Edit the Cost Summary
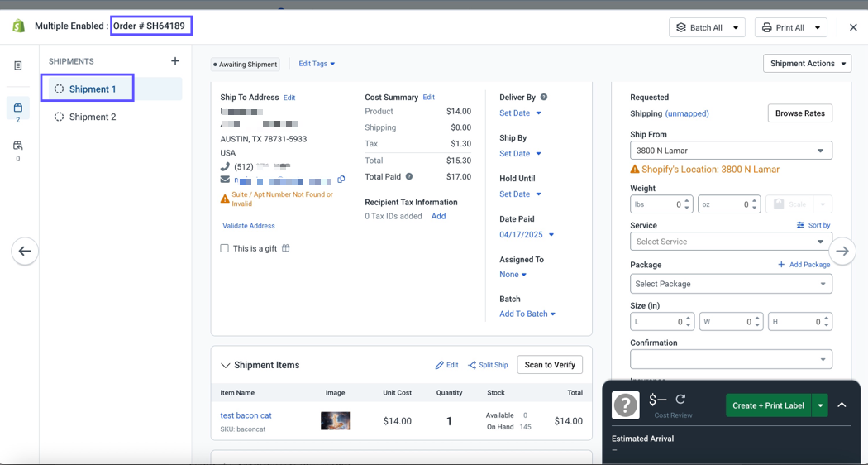Image resolution: width=868 pixels, height=465 pixels. coord(429,97)
